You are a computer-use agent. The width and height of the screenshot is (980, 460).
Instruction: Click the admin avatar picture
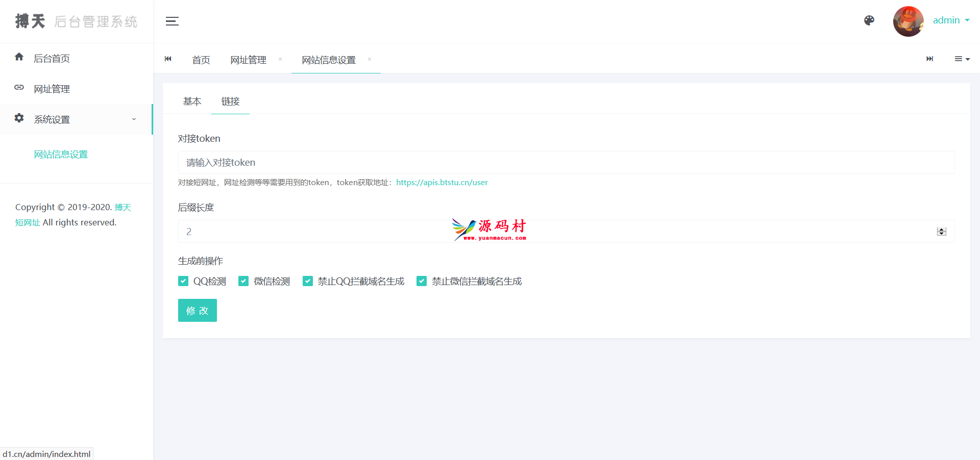click(908, 21)
